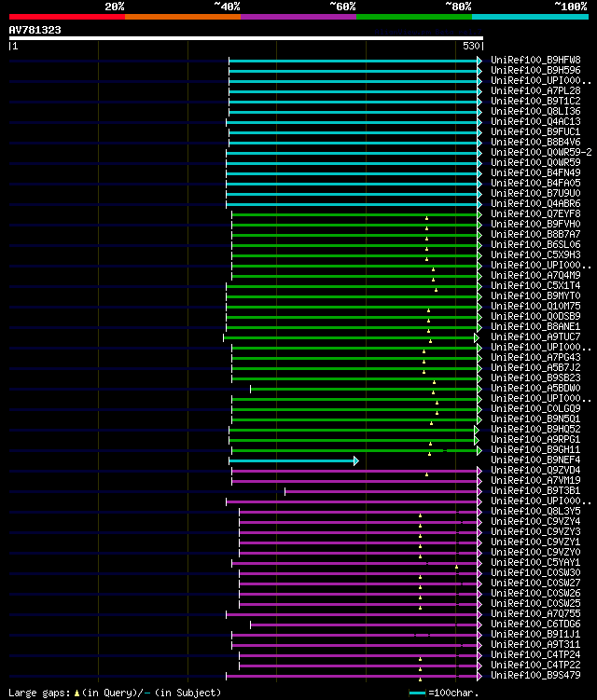The image size is (597, 700).
Task: Click the UniRef100_B4FA05 label
Action: point(535,183)
